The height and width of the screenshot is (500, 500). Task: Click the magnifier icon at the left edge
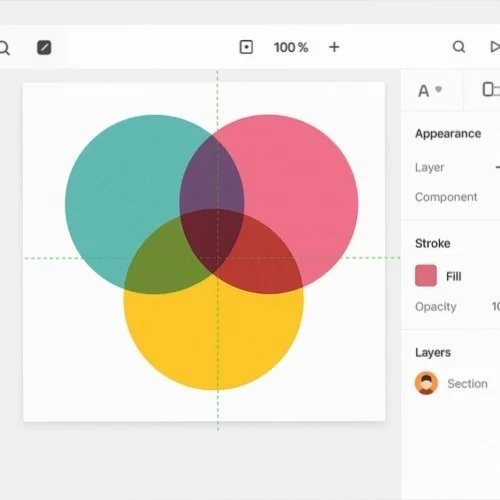(x=5, y=48)
